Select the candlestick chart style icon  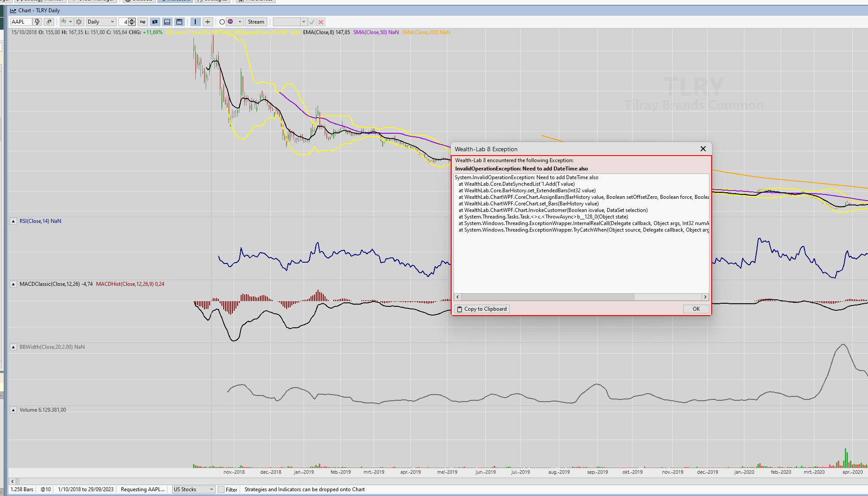[x=64, y=21]
